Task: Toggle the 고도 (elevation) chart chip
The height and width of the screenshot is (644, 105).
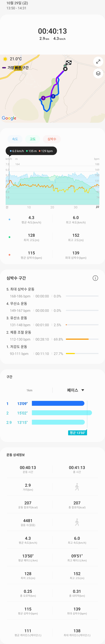Action: [x=33, y=139]
